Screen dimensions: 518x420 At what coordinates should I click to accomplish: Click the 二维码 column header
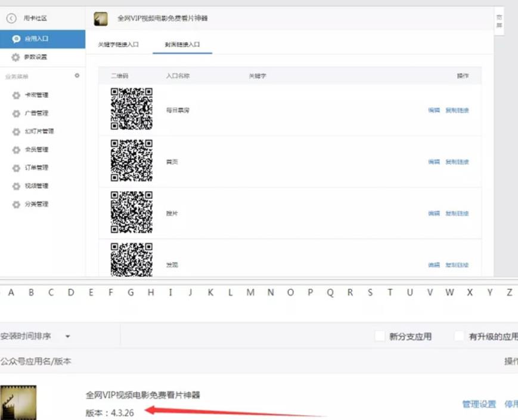(120, 76)
